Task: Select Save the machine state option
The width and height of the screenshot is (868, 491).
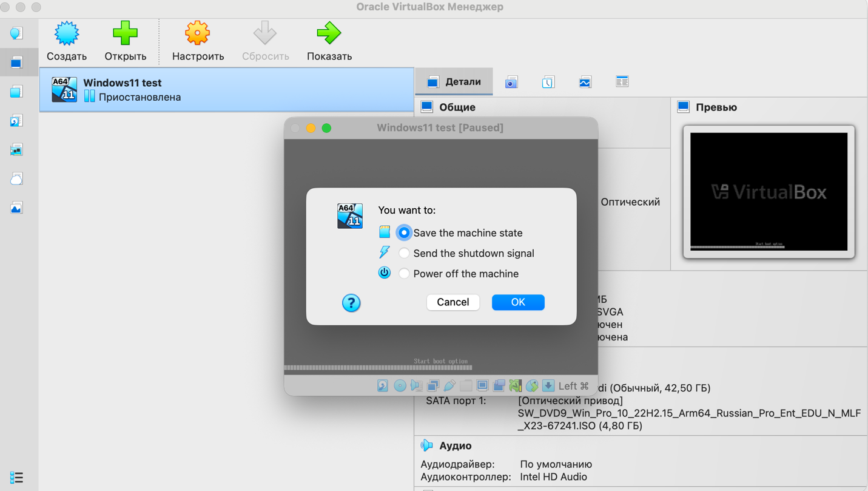Action: 404,233
